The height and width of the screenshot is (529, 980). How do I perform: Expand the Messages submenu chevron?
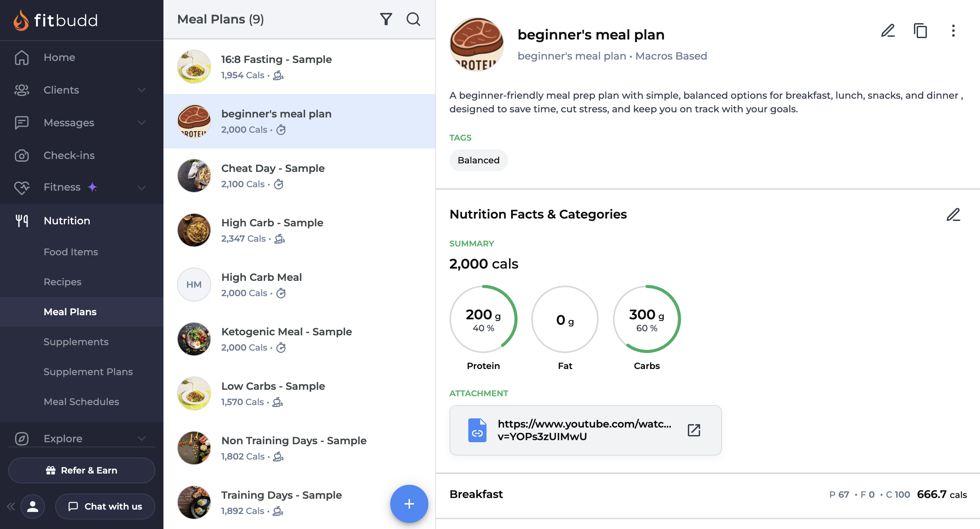pos(142,123)
